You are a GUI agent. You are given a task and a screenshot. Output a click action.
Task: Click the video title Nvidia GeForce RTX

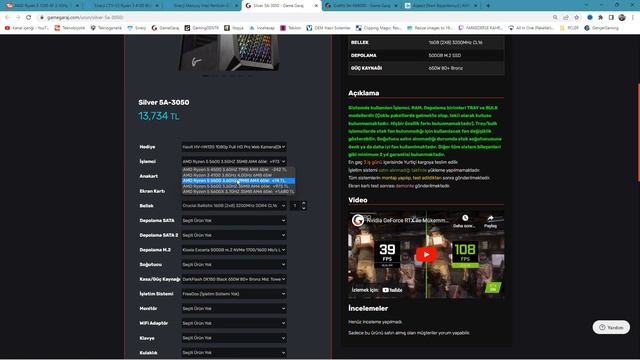(x=407, y=220)
